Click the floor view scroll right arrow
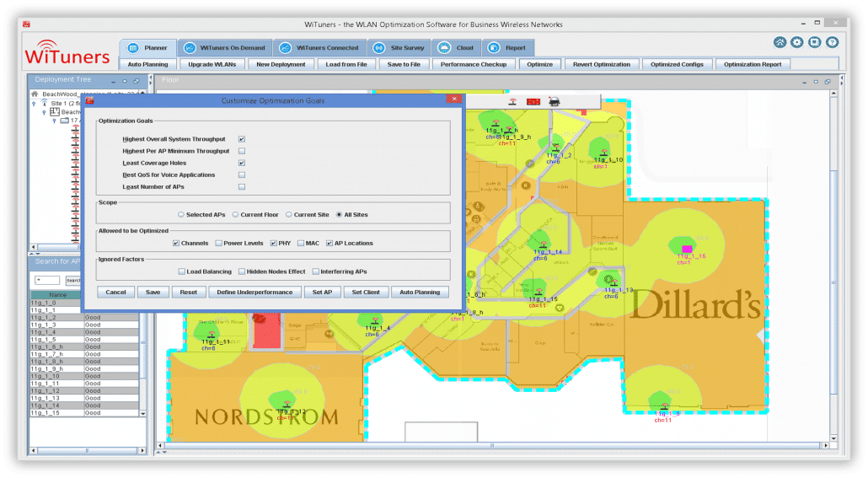The width and height of the screenshot is (868, 478). coord(825,445)
